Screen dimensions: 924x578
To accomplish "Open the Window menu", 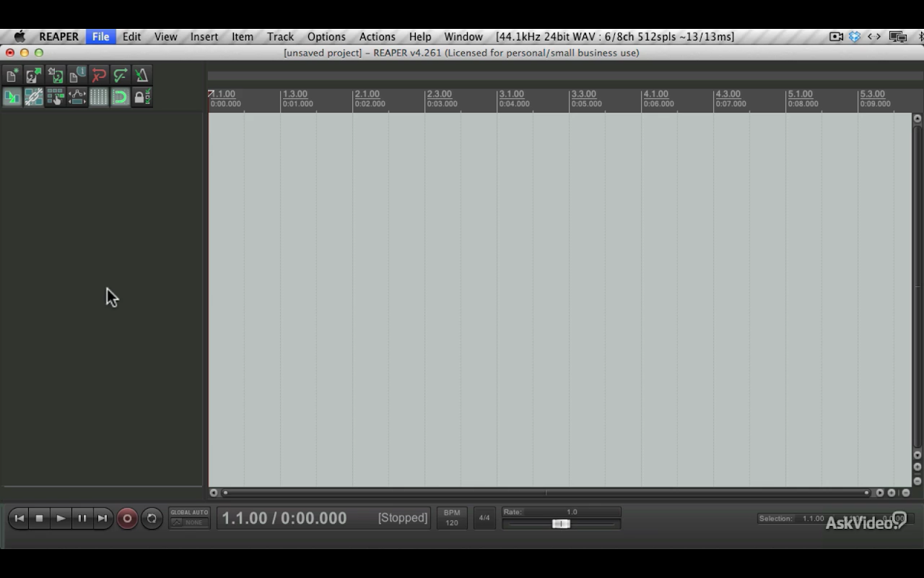I will [463, 37].
